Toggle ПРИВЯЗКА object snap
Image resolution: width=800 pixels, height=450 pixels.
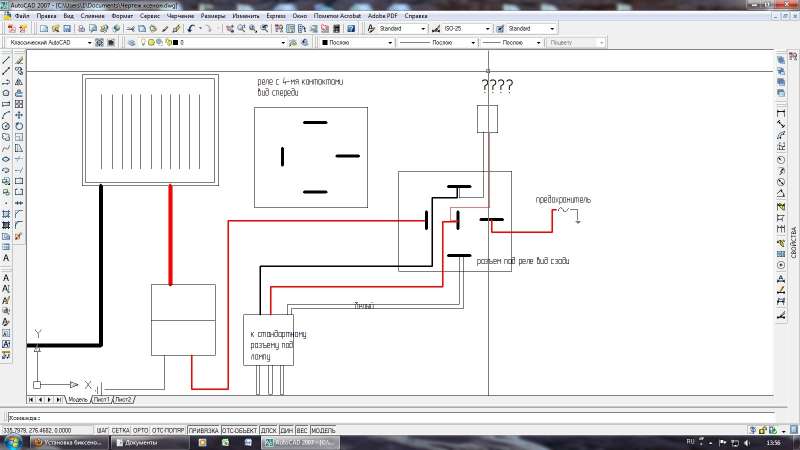click(x=204, y=431)
